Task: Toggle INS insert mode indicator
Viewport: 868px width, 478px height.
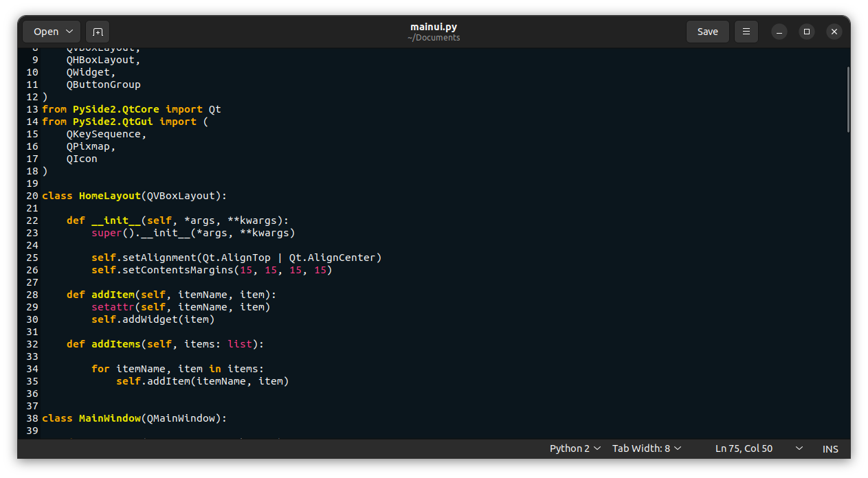Action: 830,448
